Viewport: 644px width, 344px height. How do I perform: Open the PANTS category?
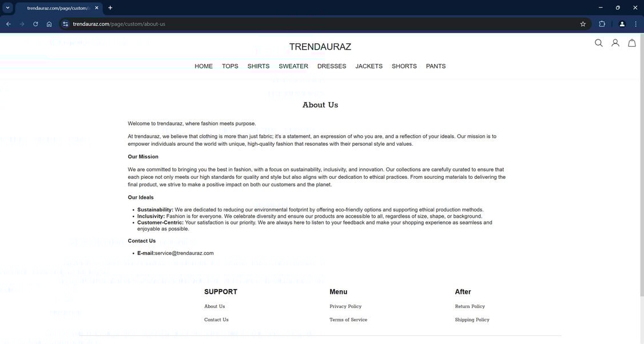pos(436,66)
